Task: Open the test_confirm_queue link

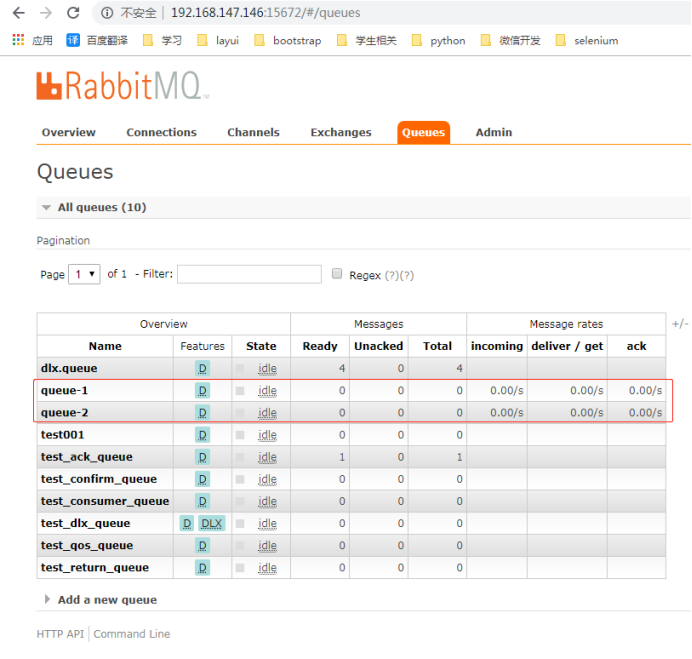Action: (99, 479)
